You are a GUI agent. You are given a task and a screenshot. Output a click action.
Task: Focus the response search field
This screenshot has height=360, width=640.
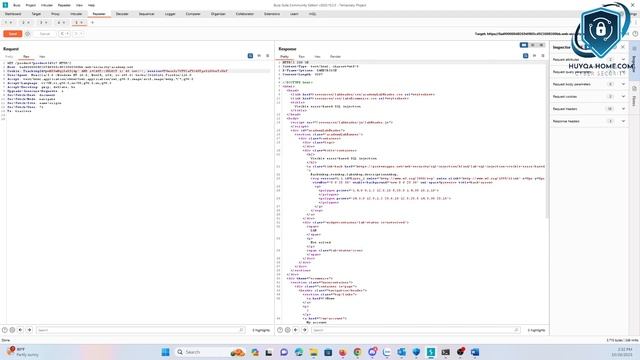[x=416, y=330]
